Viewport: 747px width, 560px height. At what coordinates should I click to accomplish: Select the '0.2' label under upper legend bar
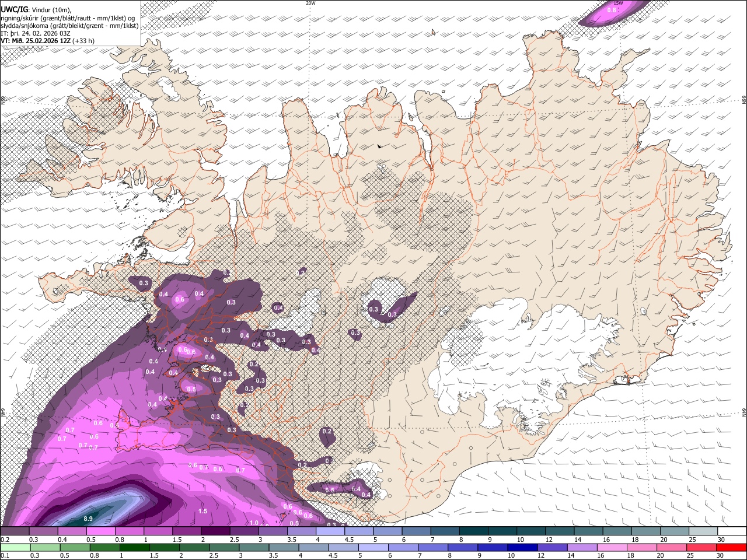5,540
